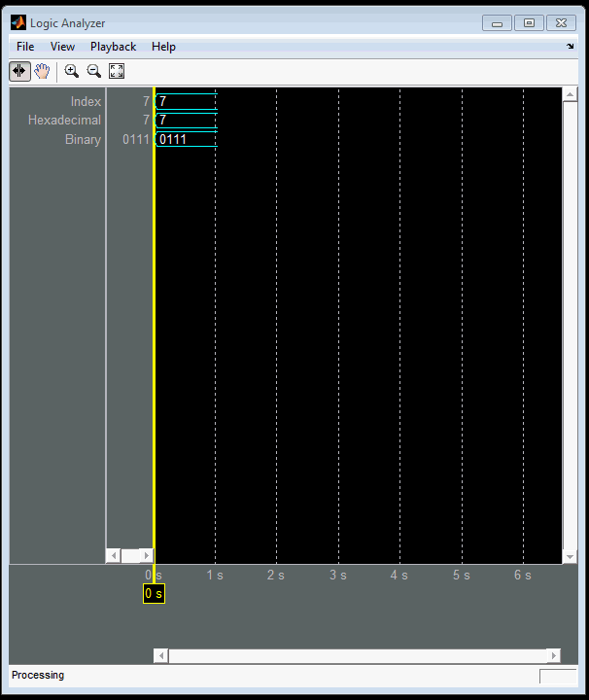Select the cursor move tool

(19, 71)
